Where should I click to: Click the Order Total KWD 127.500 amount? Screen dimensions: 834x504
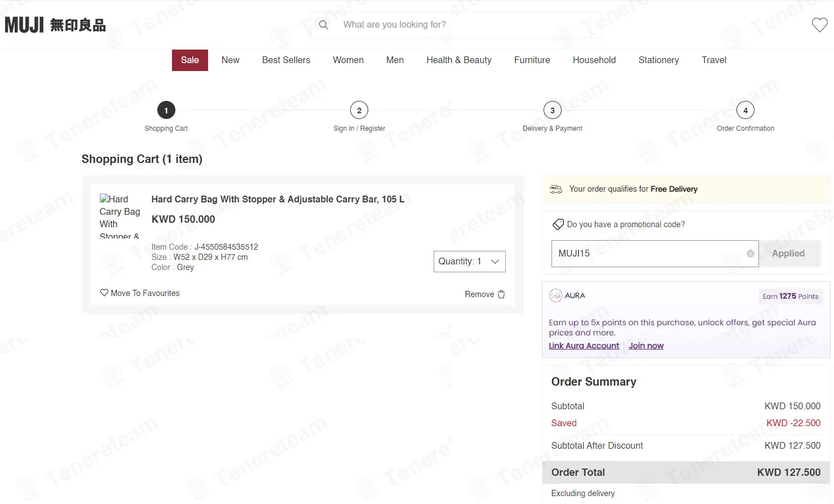click(x=789, y=472)
